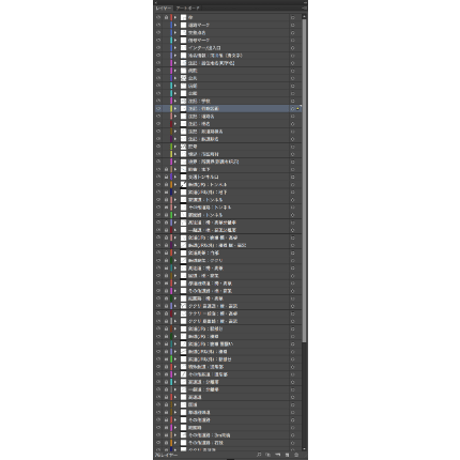
Task: Click the scrollbar up arrow in the Layers panel
Action: tap(304, 16)
